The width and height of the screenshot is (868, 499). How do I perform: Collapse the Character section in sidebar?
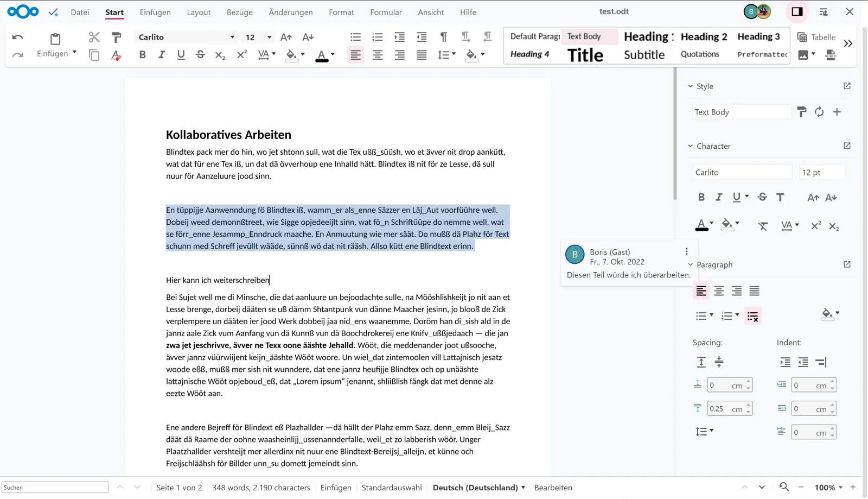click(x=691, y=146)
